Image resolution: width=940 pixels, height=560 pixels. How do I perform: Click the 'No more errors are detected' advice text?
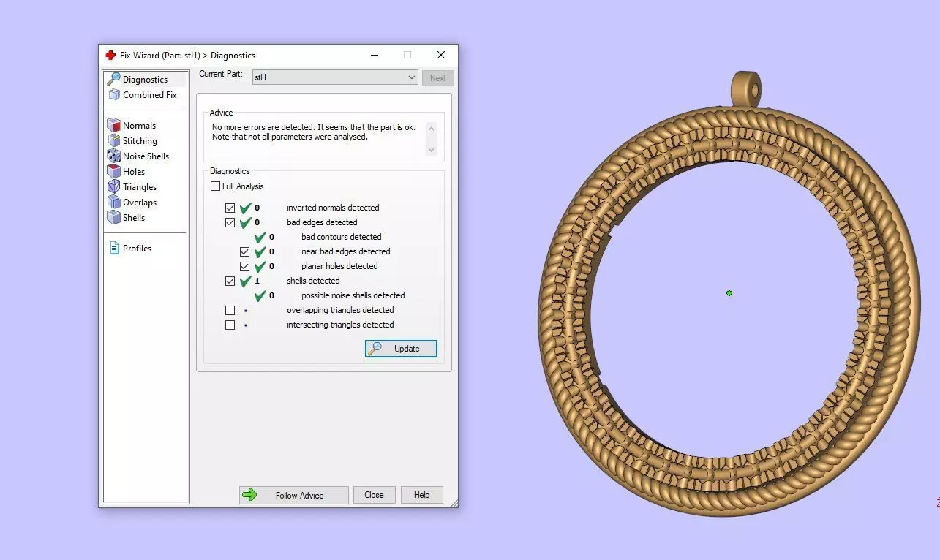[x=263, y=127]
